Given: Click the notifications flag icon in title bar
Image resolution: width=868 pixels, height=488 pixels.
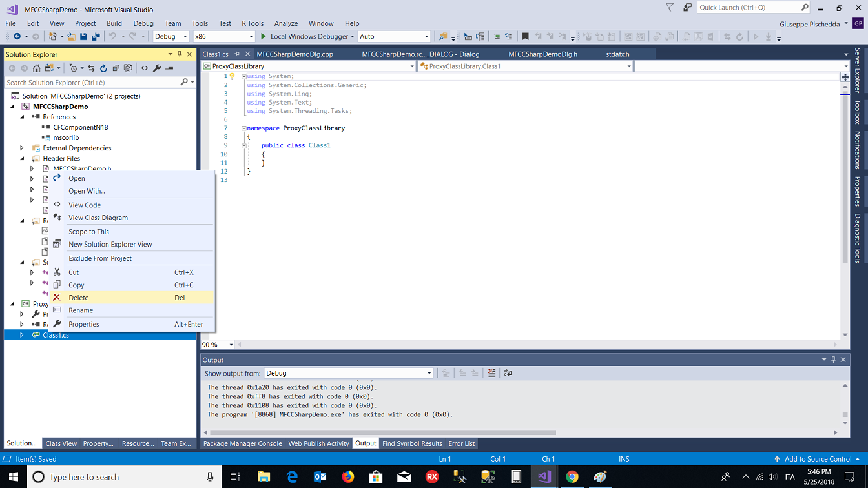Looking at the screenshot, I should click(x=670, y=8).
